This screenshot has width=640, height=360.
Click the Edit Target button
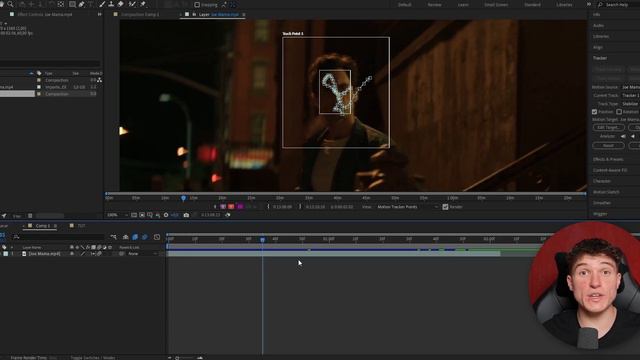[608, 128]
